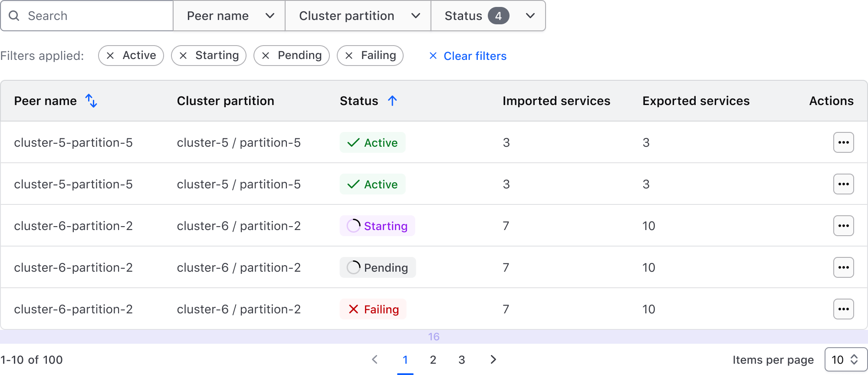Image resolution: width=868 pixels, height=375 pixels.
Task: Click the Imported services column header
Action: coord(556,101)
